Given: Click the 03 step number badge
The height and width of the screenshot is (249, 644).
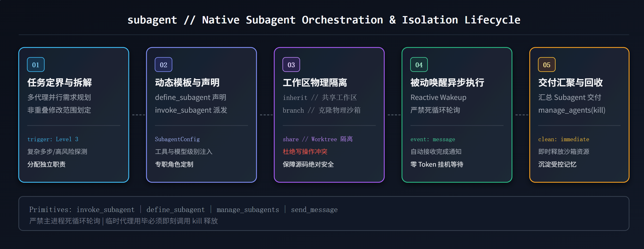Looking at the screenshot, I should [291, 65].
